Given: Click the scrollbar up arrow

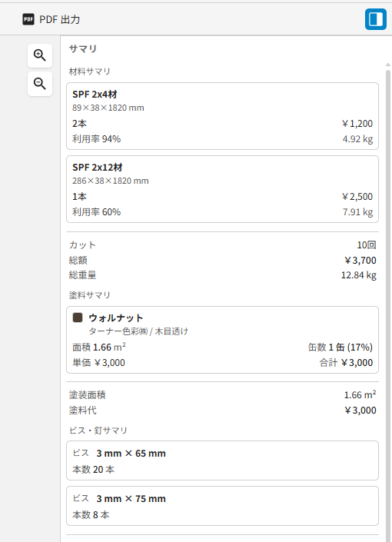Looking at the screenshot, I should 388,65.
